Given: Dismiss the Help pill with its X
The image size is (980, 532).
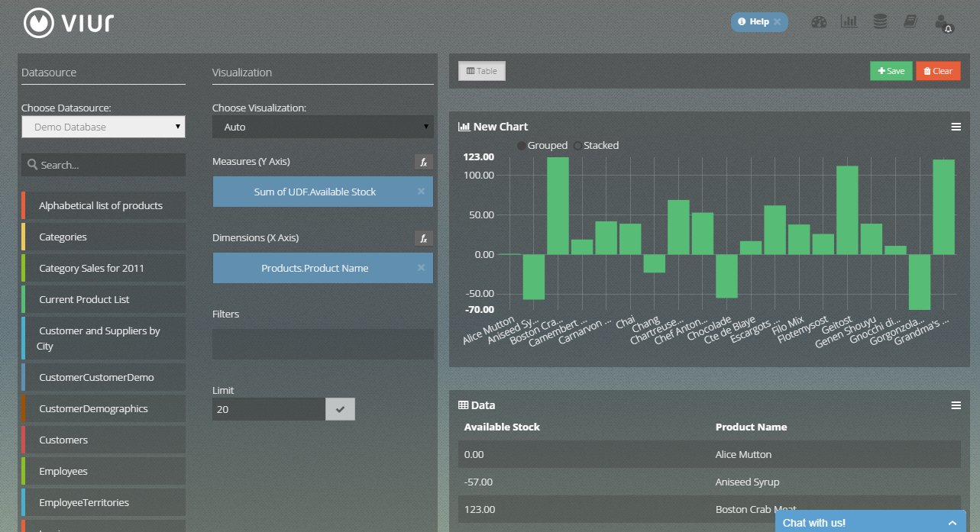Looking at the screenshot, I should 777,22.
